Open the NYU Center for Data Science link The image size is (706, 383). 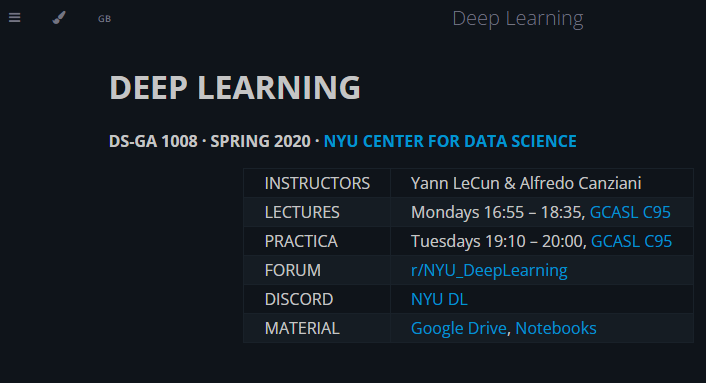pyautogui.click(x=450, y=141)
